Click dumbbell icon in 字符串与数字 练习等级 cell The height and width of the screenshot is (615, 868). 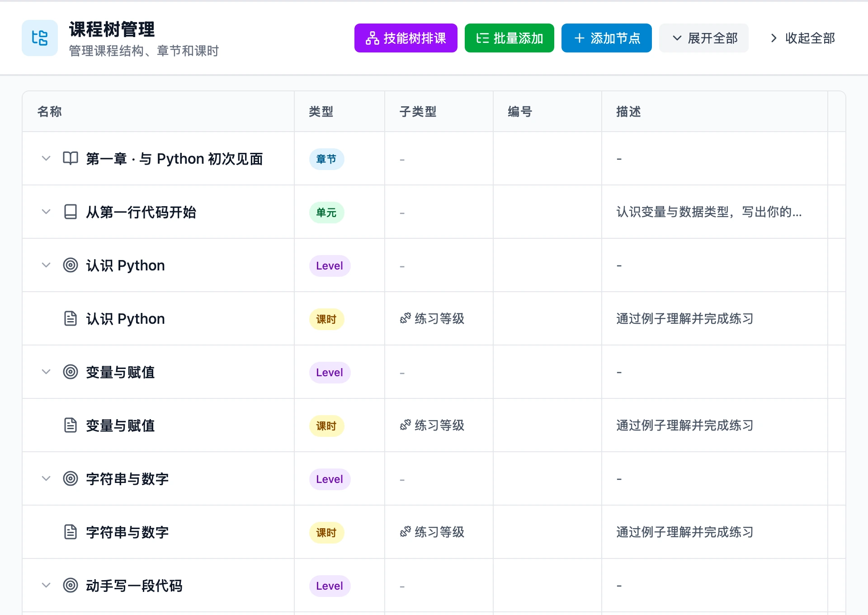click(x=406, y=532)
